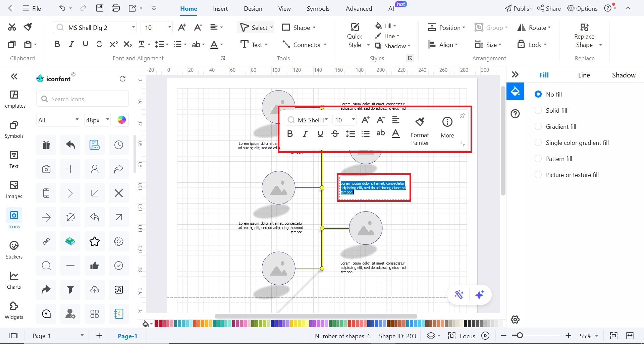
Task: Click More in the floating toolbar
Action: click(447, 127)
